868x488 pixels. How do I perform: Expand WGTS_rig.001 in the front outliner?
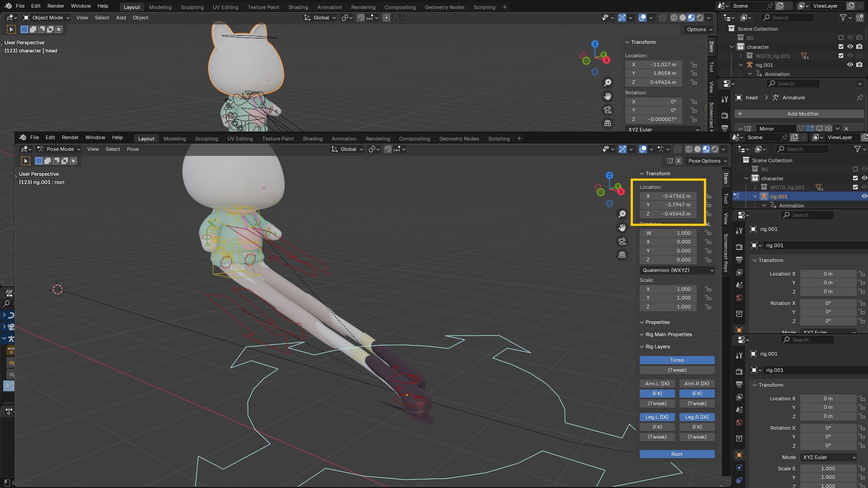[x=755, y=188]
